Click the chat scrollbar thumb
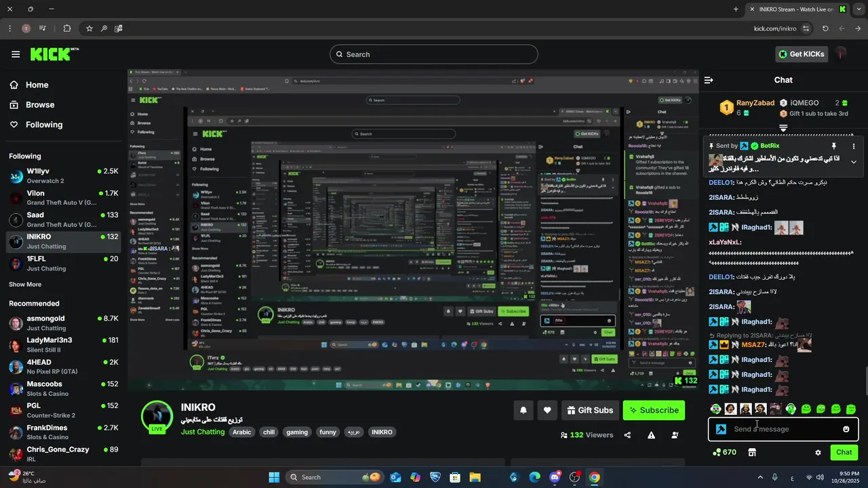The width and height of the screenshot is (868, 488). click(x=865, y=381)
